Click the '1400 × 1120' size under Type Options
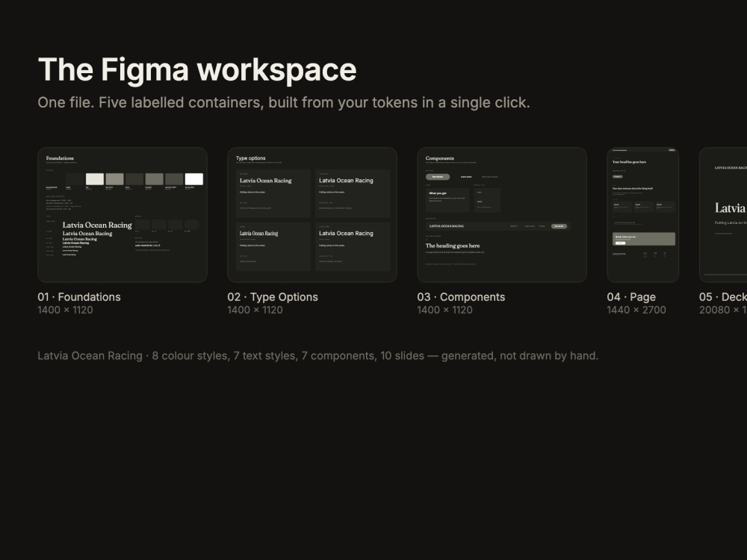 click(255, 310)
